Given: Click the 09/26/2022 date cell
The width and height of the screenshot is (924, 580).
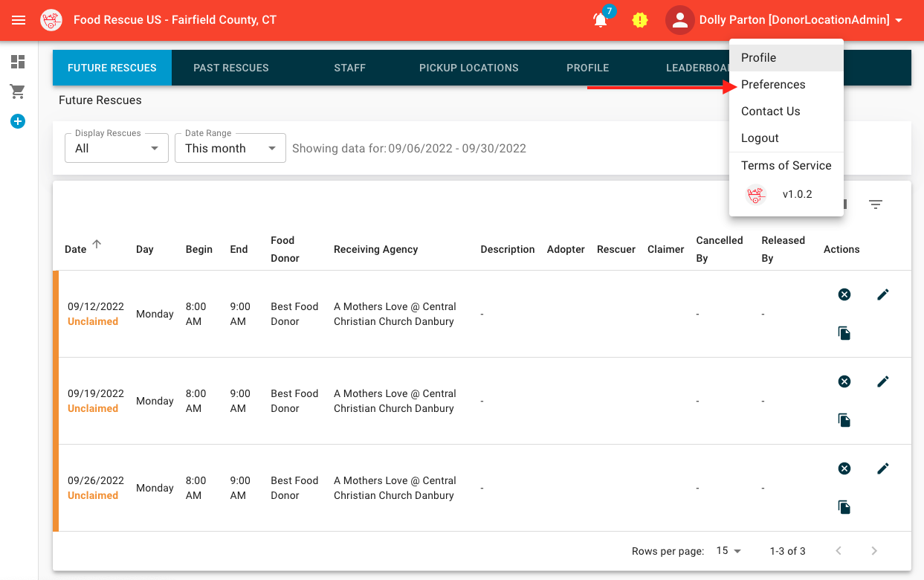Looking at the screenshot, I should tap(96, 480).
